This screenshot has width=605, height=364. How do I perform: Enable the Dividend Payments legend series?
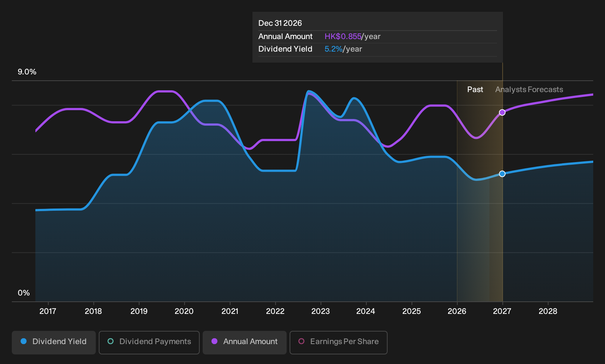[x=149, y=342]
